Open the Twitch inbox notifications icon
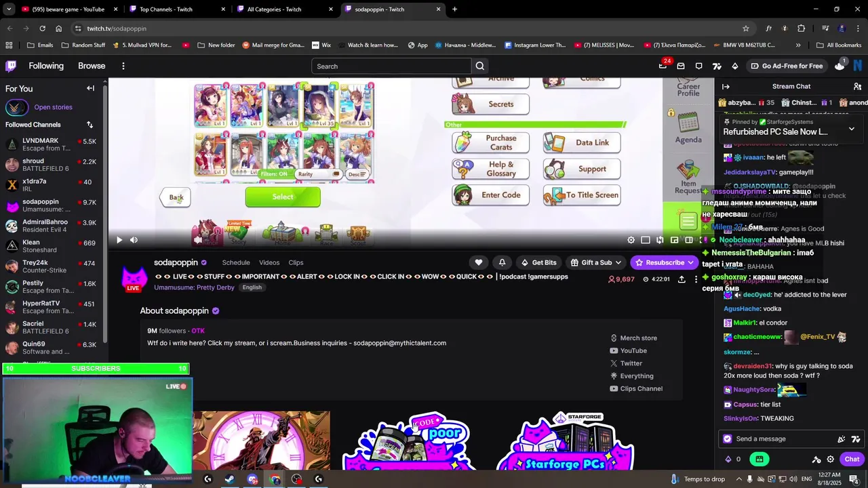Screen dimensions: 868x488 pos(681,66)
